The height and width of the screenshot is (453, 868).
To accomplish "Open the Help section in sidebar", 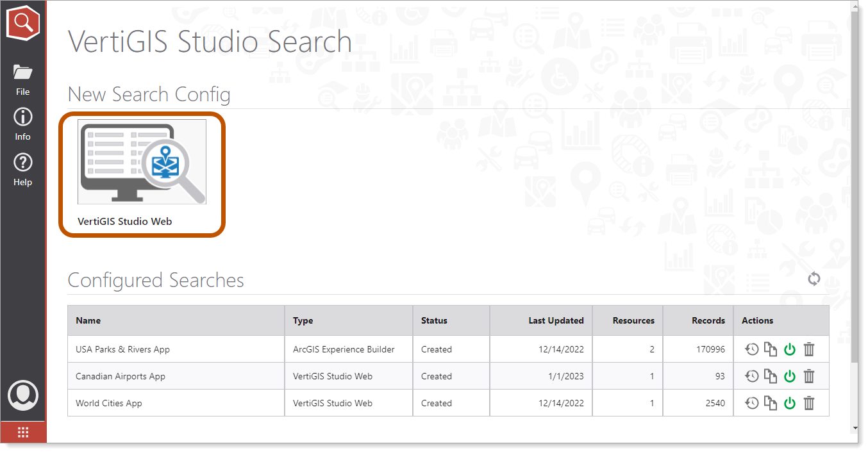I will (x=23, y=169).
